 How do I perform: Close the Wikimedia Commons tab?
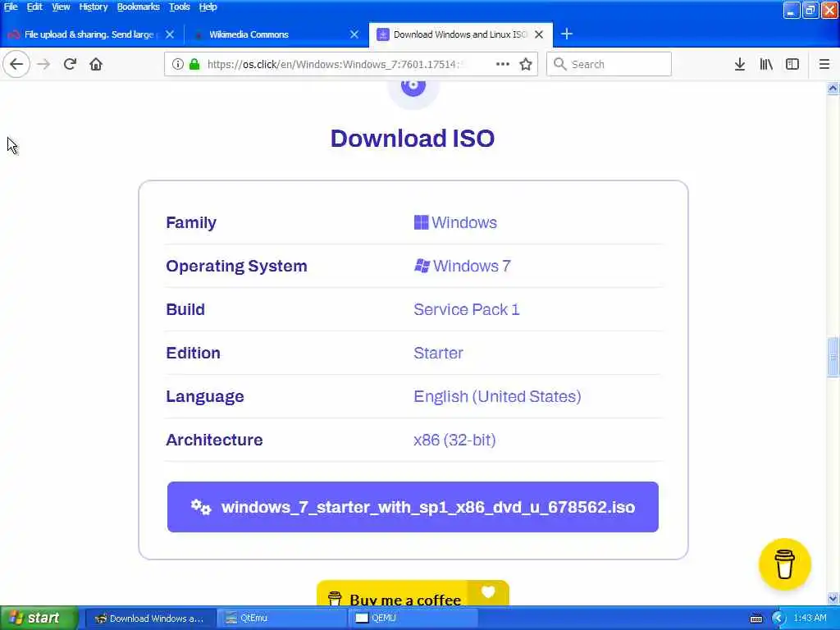pos(354,34)
